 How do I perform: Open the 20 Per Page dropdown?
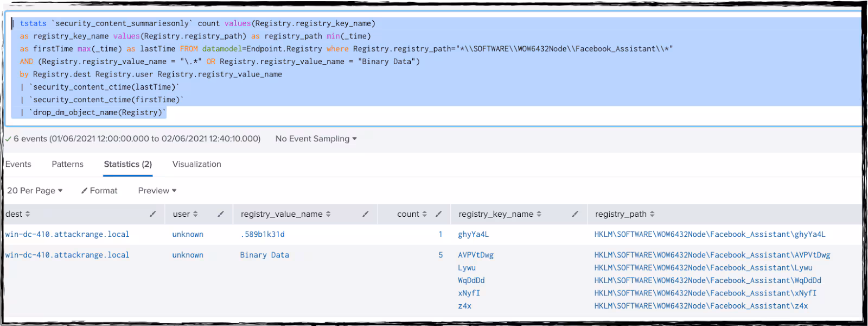(x=35, y=191)
